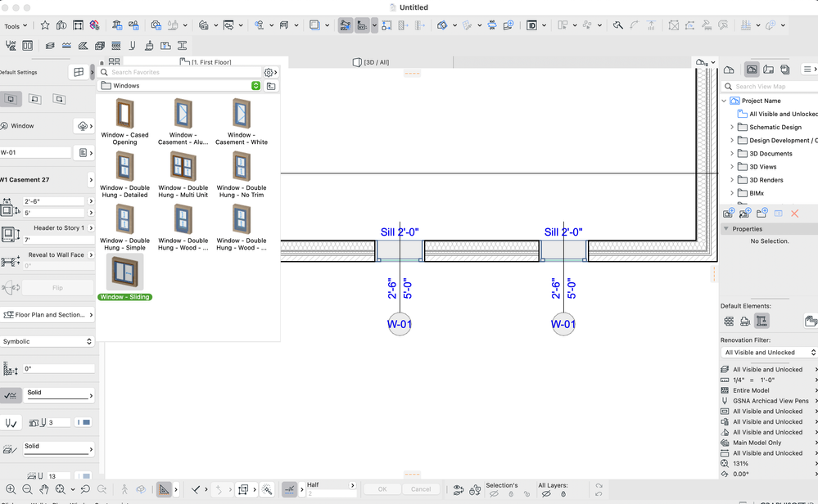This screenshot has height=504, width=818.
Task: Activate the pan hand icon
Action: coord(44,489)
